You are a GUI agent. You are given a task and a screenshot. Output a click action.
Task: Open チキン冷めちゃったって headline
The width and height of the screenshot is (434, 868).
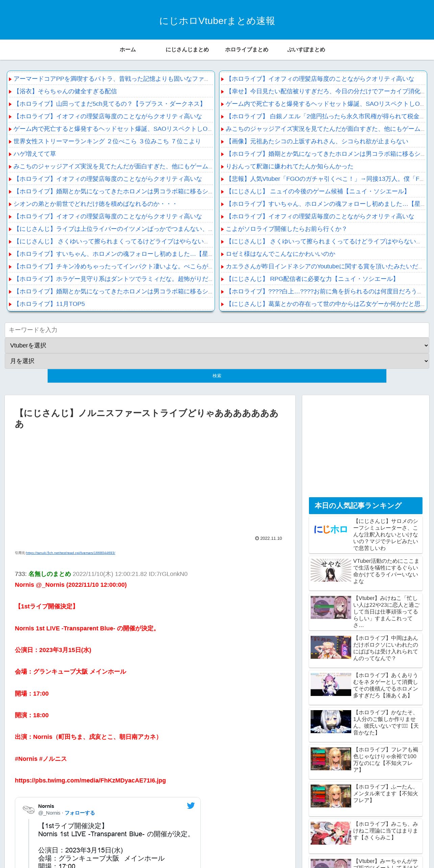(113, 266)
